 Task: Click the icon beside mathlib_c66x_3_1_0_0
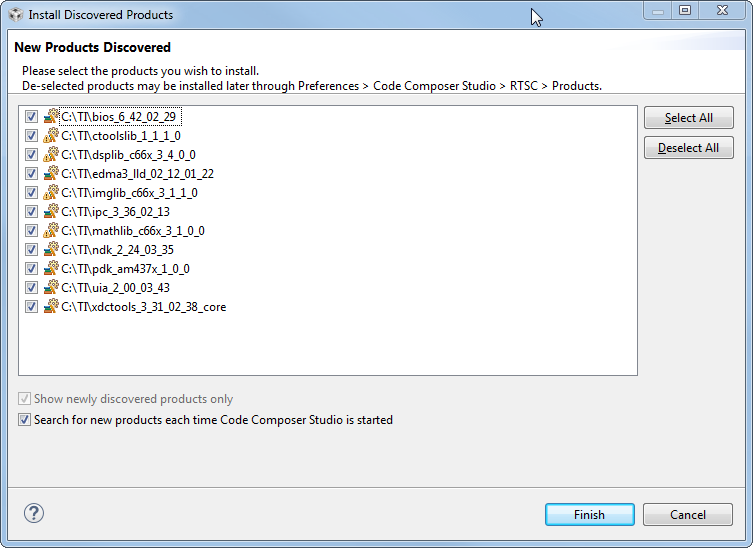[51, 230]
